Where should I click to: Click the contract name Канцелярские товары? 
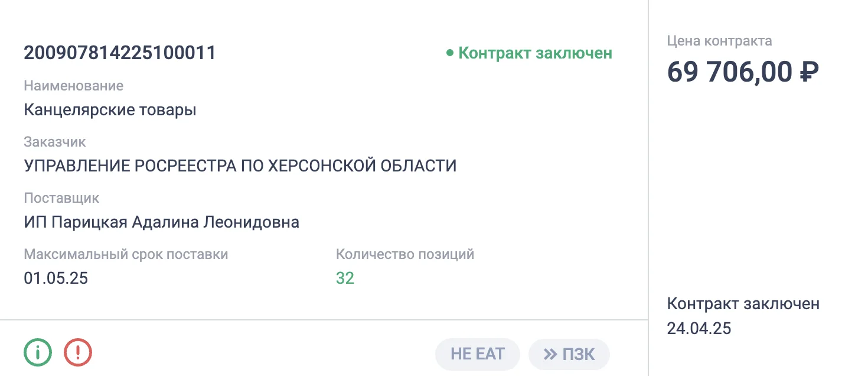[110, 110]
